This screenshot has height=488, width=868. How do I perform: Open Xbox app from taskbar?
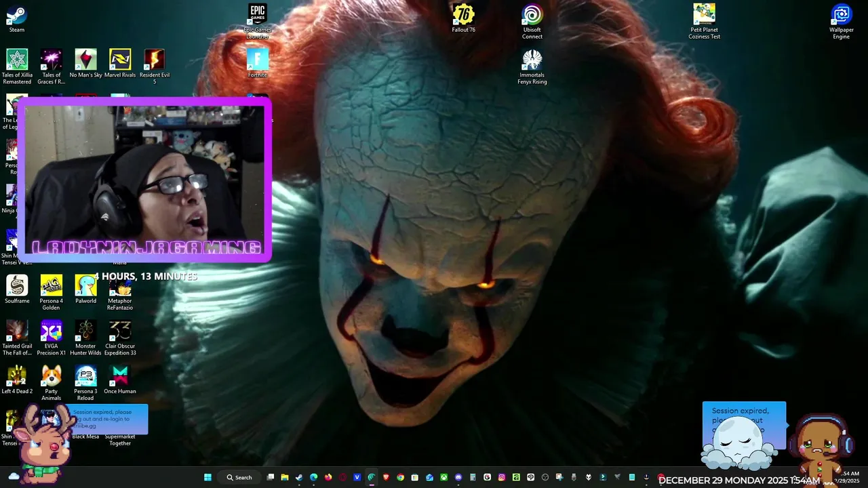[443, 477]
